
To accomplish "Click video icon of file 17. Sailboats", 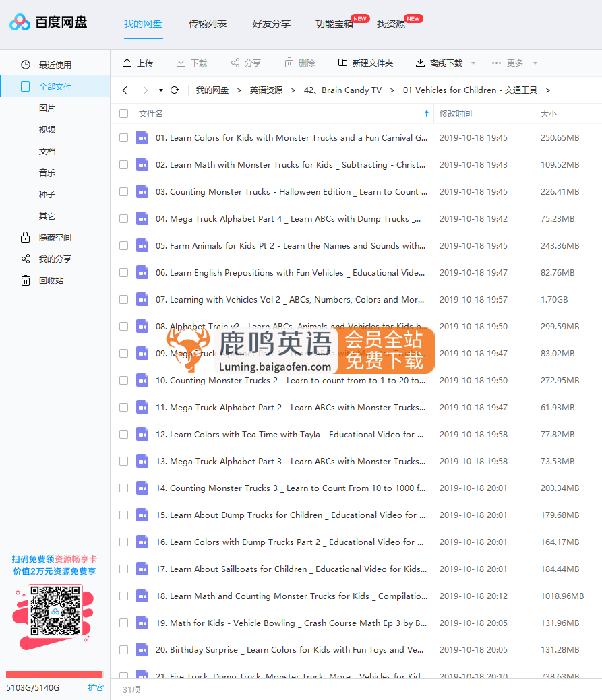I will click(142, 569).
